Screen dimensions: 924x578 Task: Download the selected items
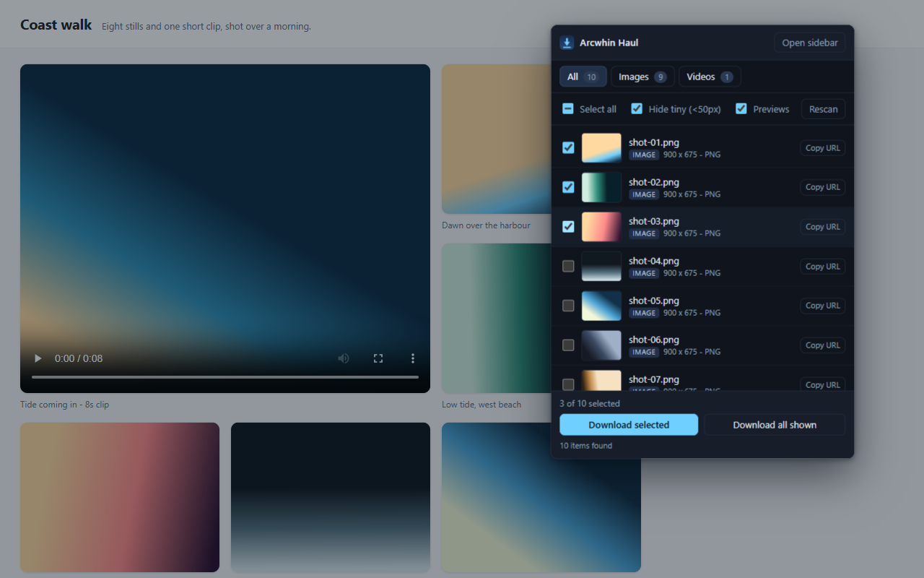point(629,425)
